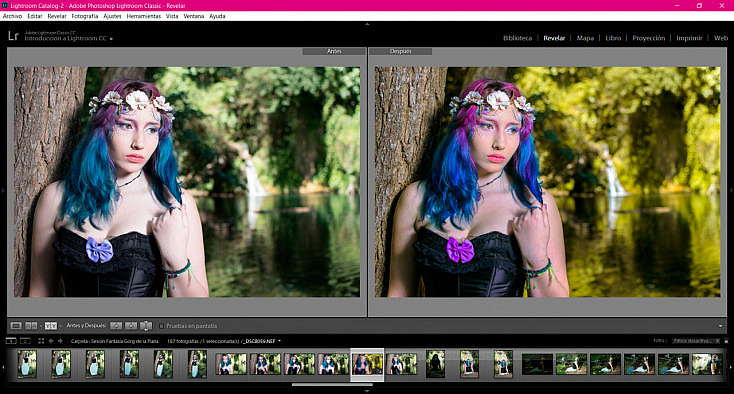This screenshot has height=394, width=734.
Task: Open Filtros desactivados filter dropdown
Action: [696, 341]
